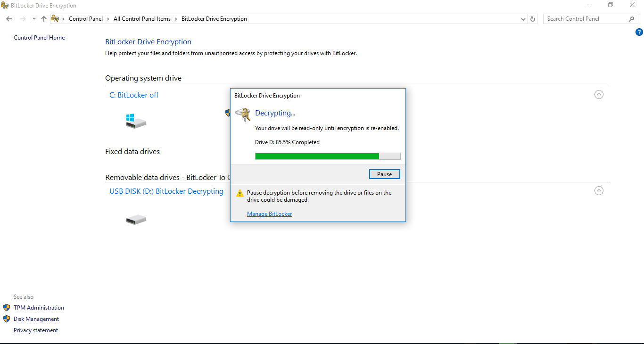Click the USB disk drive icon
Viewport: 644px width, 344px height.
[136, 220]
